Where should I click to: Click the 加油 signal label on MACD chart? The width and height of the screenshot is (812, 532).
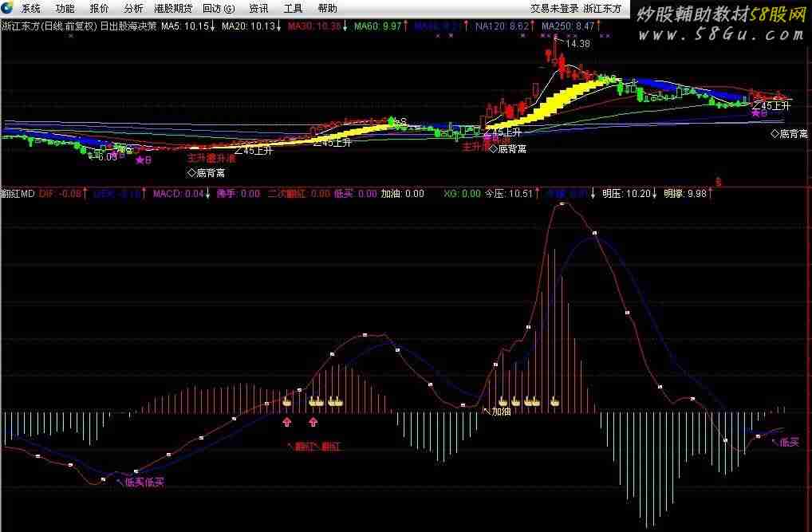pyautogui.click(x=498, y=412)
